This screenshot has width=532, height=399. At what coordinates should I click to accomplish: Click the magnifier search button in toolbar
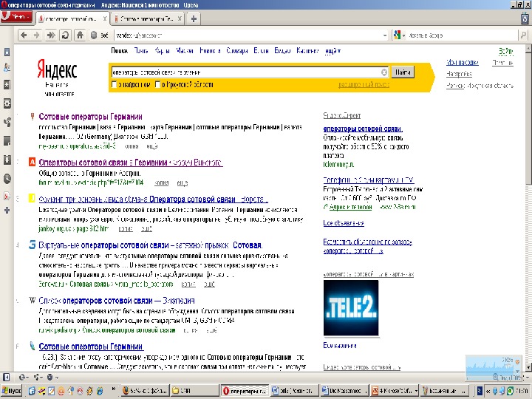tap(523, 35)
